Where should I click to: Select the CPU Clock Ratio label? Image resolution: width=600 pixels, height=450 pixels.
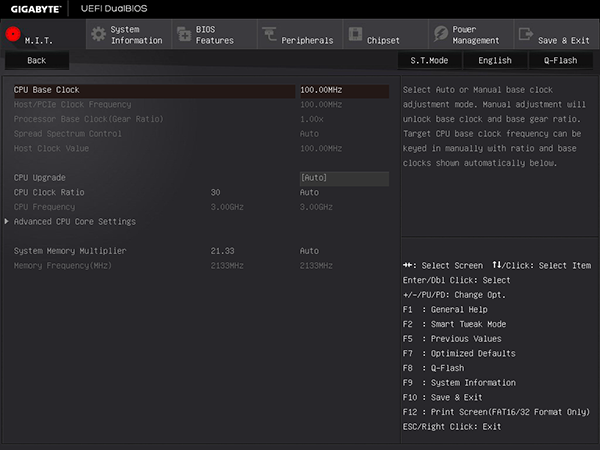click(49, 192)
